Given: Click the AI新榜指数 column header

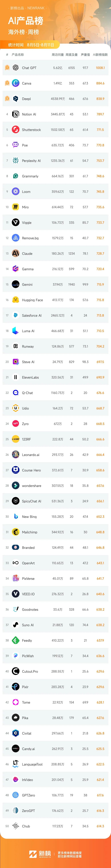Looking at the screenshot, I should [x=100, y=55].
